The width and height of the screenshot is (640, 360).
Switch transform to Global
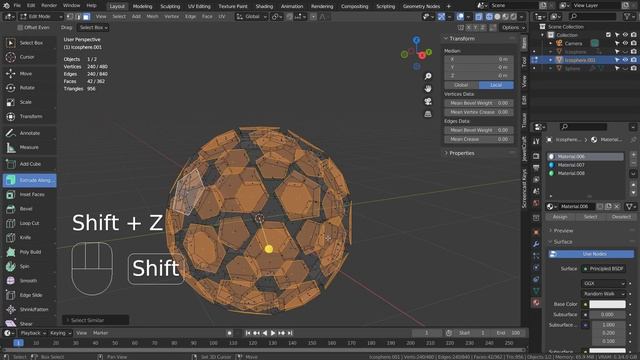[x=461, y=85]
